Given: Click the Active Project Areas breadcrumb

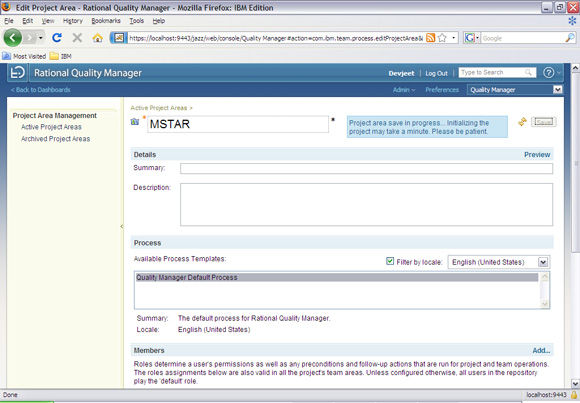Looking at the screenshot, I should (x=159, y=108).
